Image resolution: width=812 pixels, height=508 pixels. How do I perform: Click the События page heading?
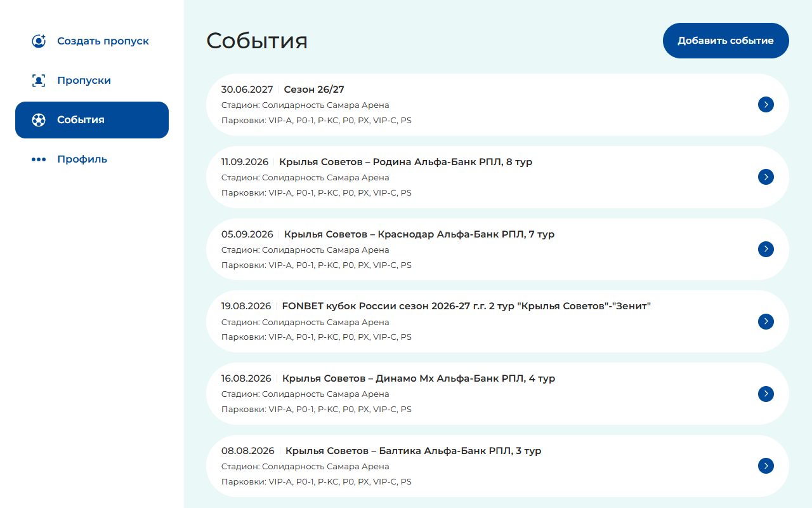coord(257,41)
